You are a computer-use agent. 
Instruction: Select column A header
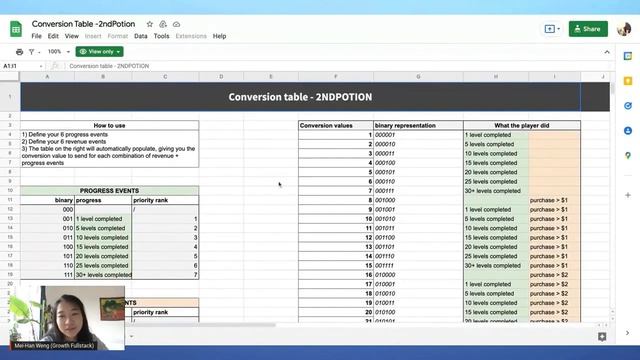(47, 77)
